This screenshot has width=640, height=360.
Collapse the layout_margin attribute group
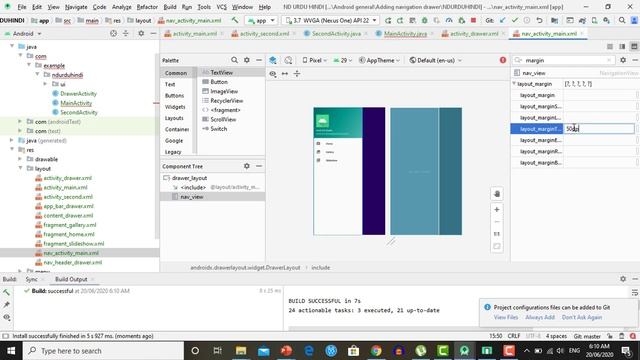pos(514,84)
